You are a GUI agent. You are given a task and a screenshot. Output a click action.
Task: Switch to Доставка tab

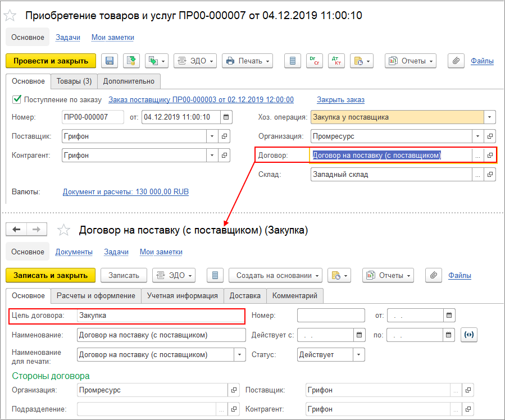tap(245, 296)
